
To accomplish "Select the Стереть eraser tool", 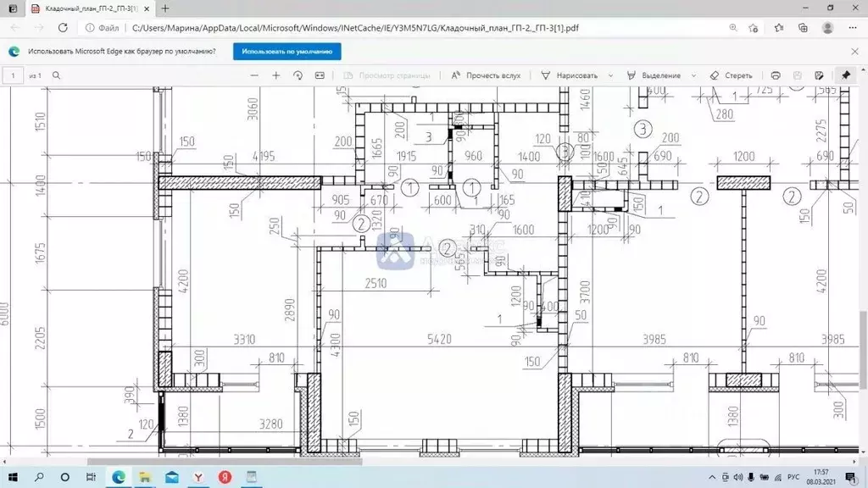I will [x=731, y=75].
